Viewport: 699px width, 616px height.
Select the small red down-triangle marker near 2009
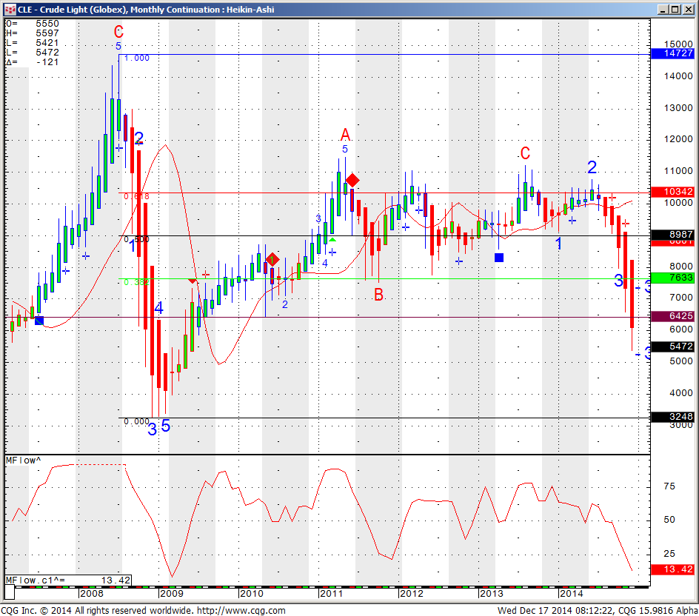click(193, 281)
